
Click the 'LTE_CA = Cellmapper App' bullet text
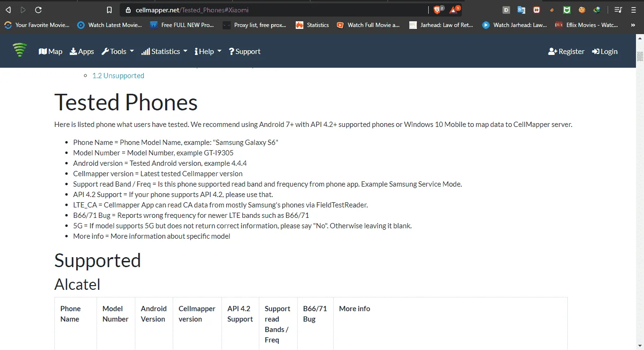221,205
